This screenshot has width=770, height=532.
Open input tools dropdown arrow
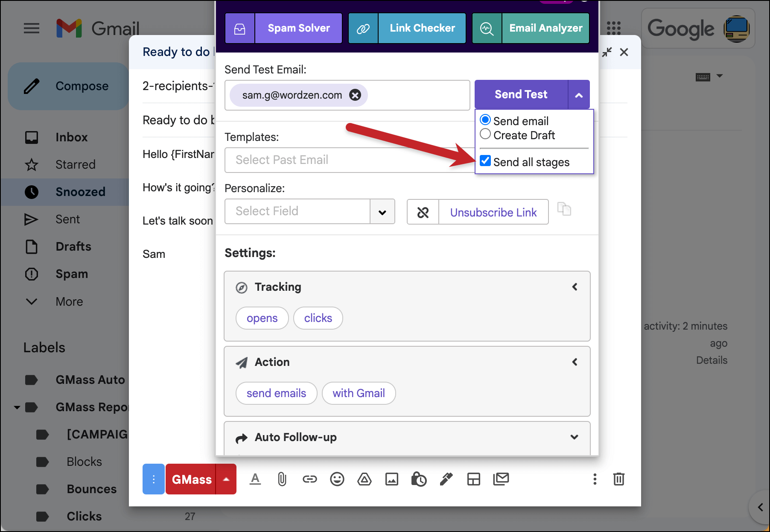[x=720, y=76]
